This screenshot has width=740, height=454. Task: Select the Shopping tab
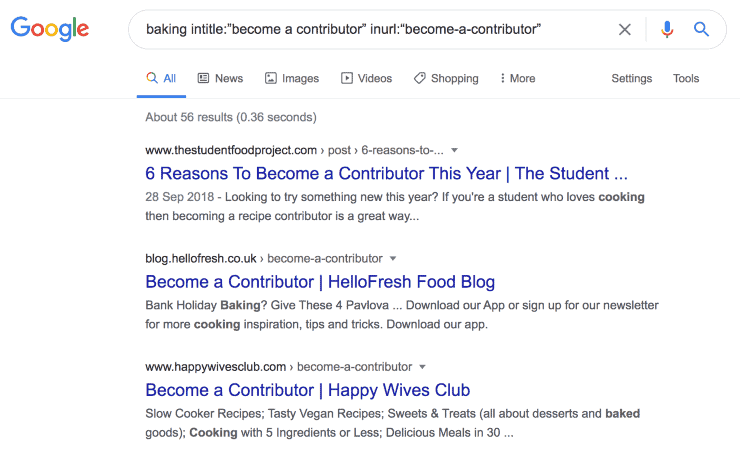446,78
